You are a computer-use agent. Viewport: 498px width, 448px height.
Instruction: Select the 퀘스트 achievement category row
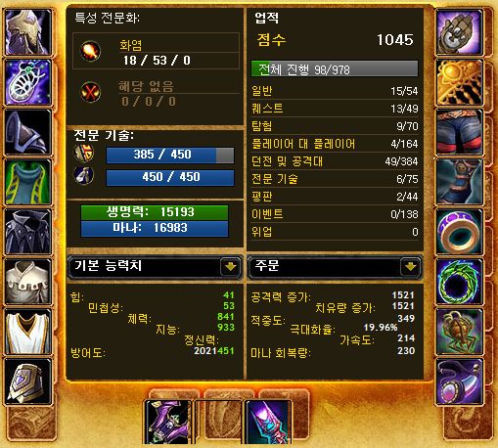[335, 109]
